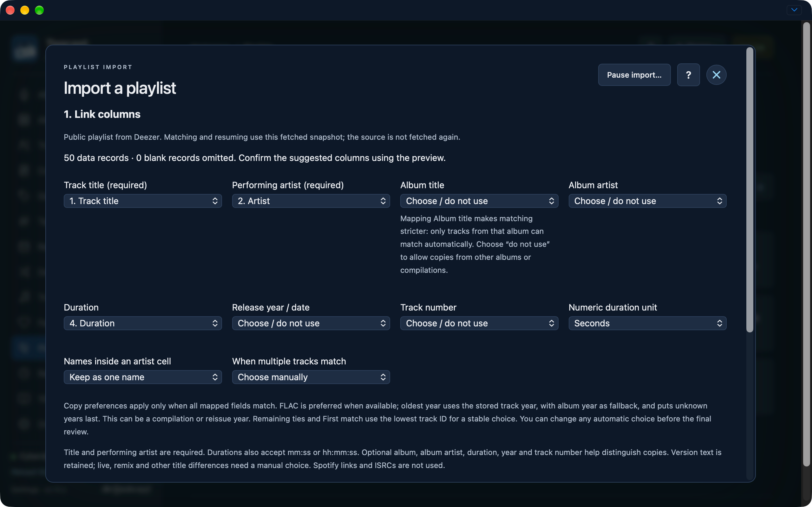The image size is (812, 507).
Task: Click the dialog's inner vertical scrollbar
Action: [750, 190]
